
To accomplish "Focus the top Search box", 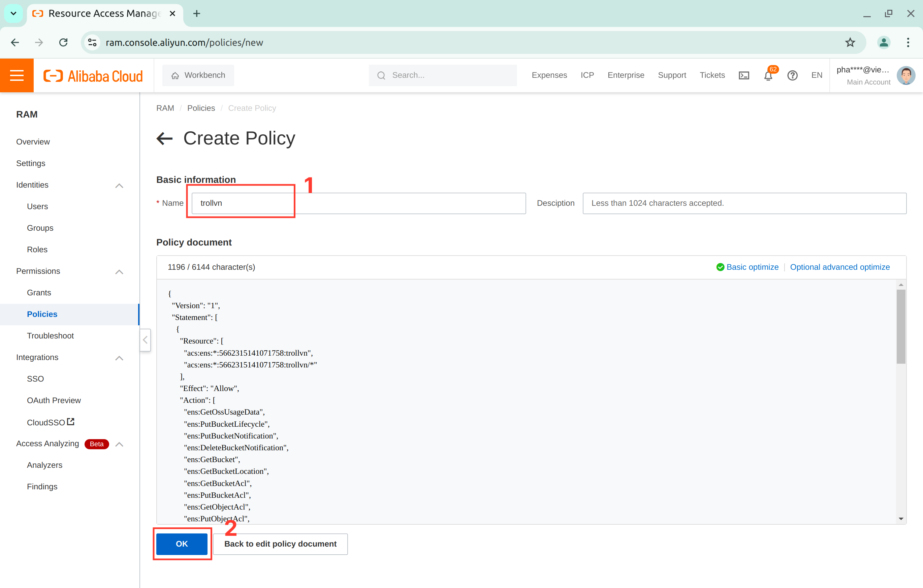I will (x=443, y=75).
